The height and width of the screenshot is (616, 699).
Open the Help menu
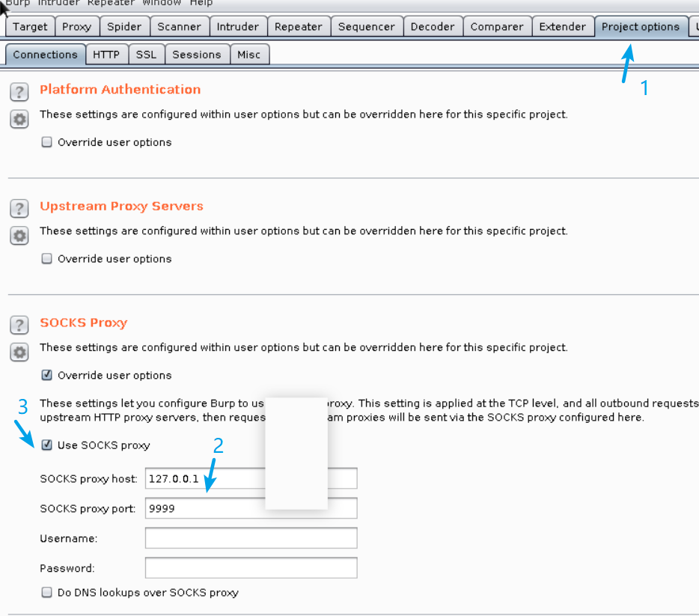pyautogui.click(x=201, y=3)
